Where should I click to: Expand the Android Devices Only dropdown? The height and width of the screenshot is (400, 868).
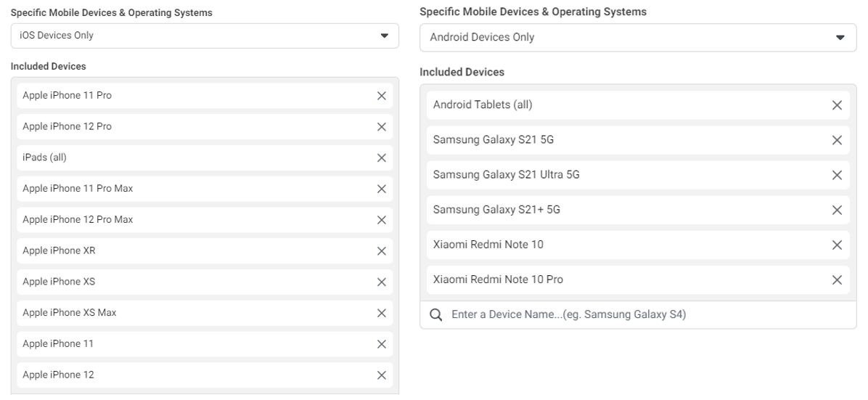[x=638, y=38]
